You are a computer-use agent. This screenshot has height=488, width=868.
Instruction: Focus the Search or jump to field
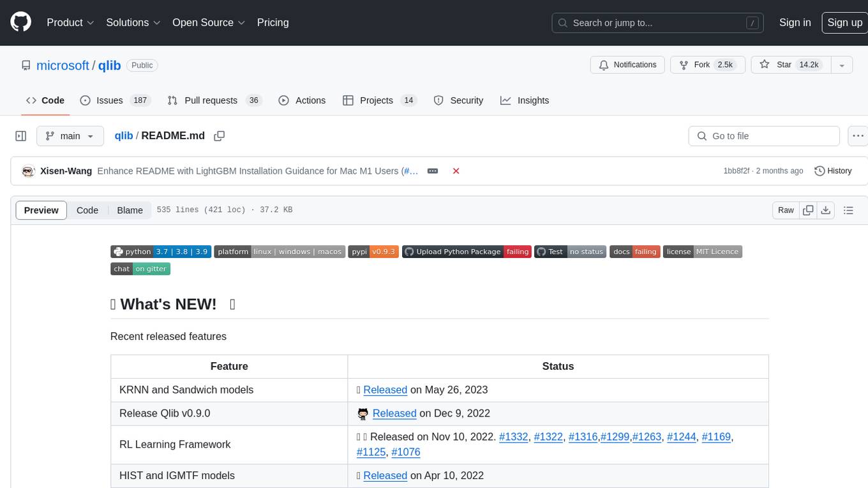coord(657,23)
